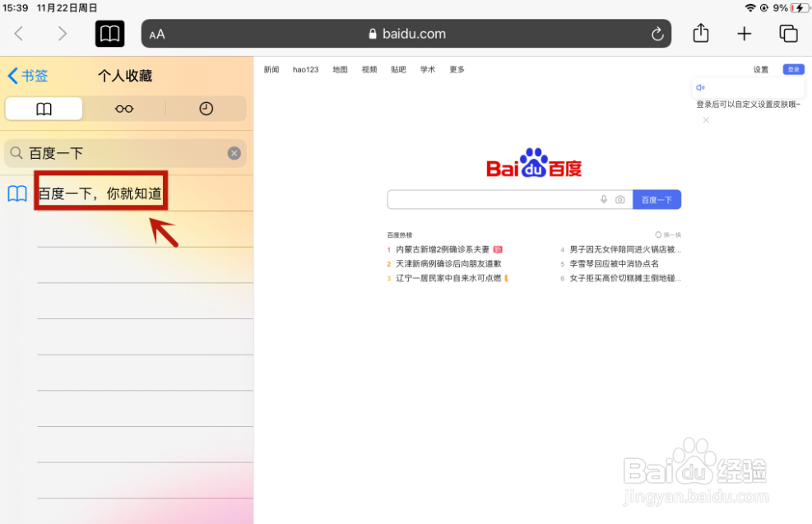
Task: Click the Baidu logo
Action: [534, 163]
